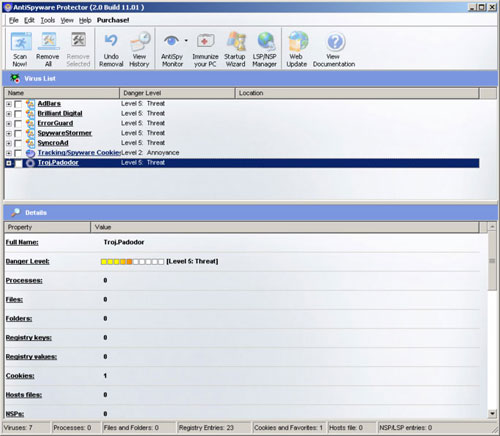
Task: Toggle the Troj.Padodor checkbox
Action: pos(18,163)
